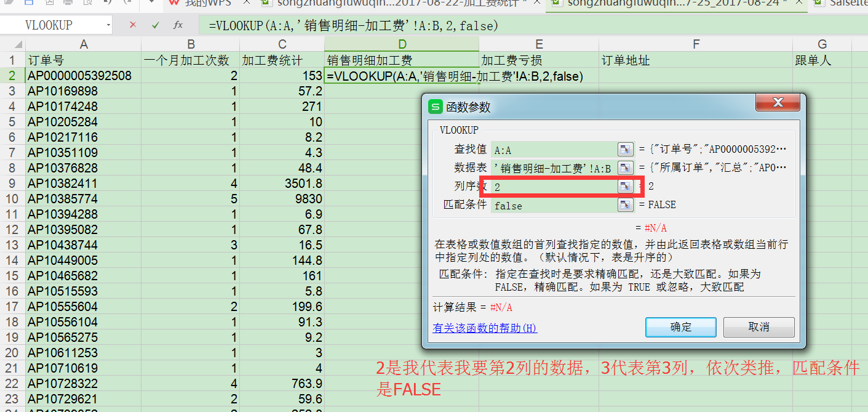868x412 pixels.
Task: Focus the 匹配条件 input containing false
Action: [554, 204]
